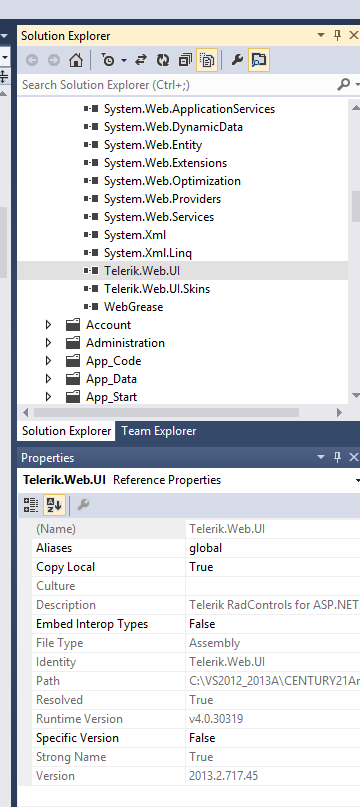Open Properties via the wrench icon
This screenshot has width=360, height=807.
pyautogui.click(x=237, y=60)
